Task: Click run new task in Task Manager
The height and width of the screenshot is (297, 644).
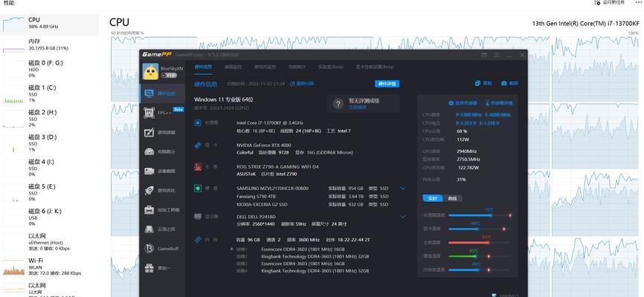Action: coord(610,2)
